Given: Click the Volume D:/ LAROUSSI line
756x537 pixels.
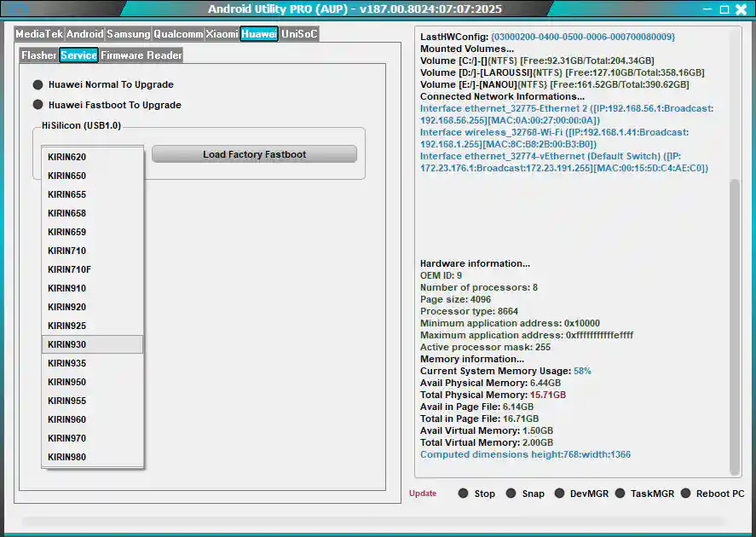Looking at the screenshot, I should pos(563,72).
